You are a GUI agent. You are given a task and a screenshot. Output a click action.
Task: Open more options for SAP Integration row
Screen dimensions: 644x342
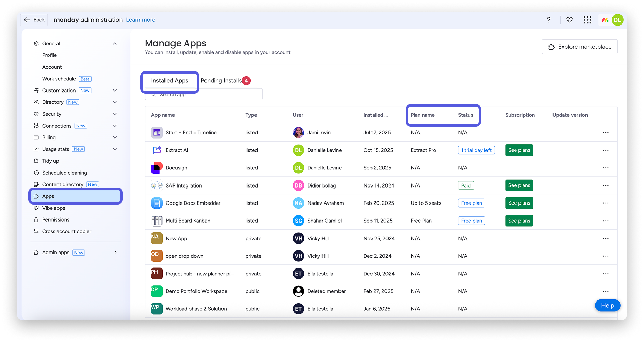click(x=606, y=185)
